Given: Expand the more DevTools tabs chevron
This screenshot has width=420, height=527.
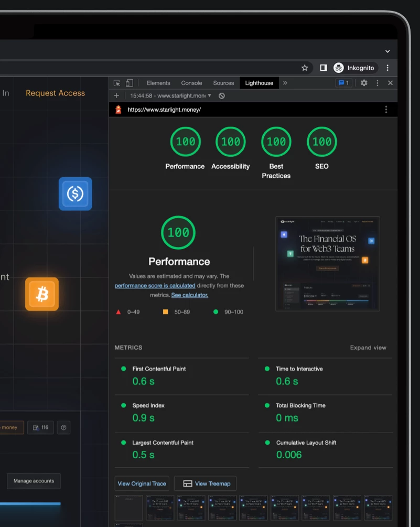Looking at the screenshot, I should click(285, 83).
